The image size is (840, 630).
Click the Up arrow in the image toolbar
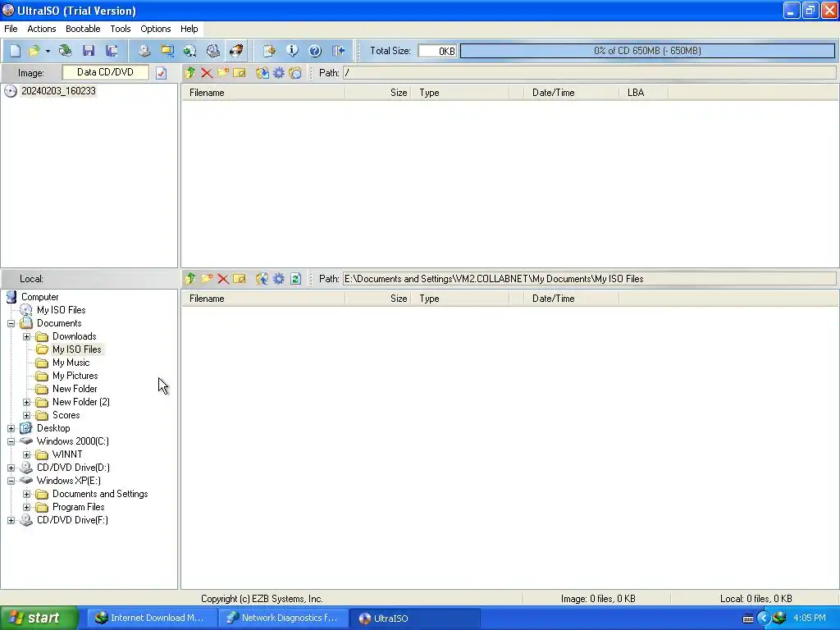189,73
